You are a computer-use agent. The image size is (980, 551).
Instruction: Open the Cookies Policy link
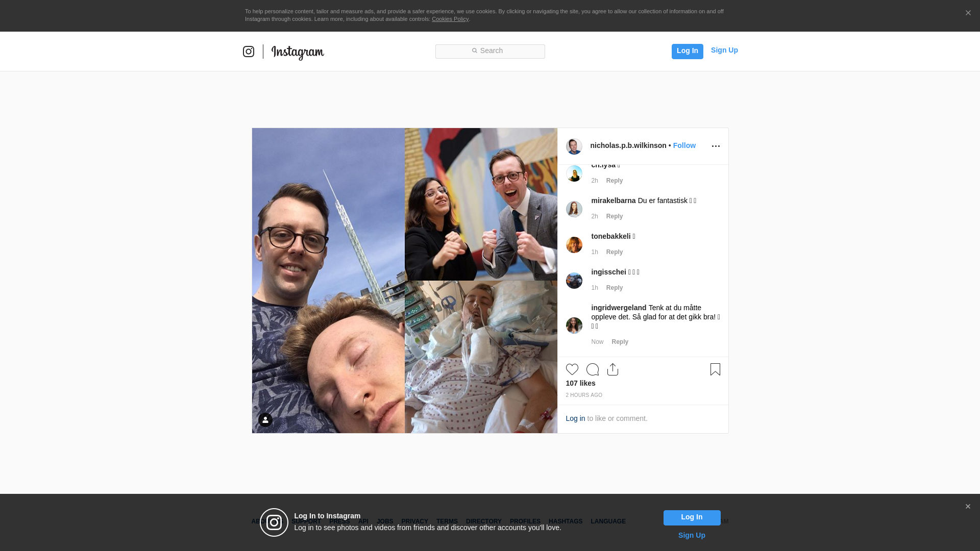pyautogui.click(x=450, y=19)
